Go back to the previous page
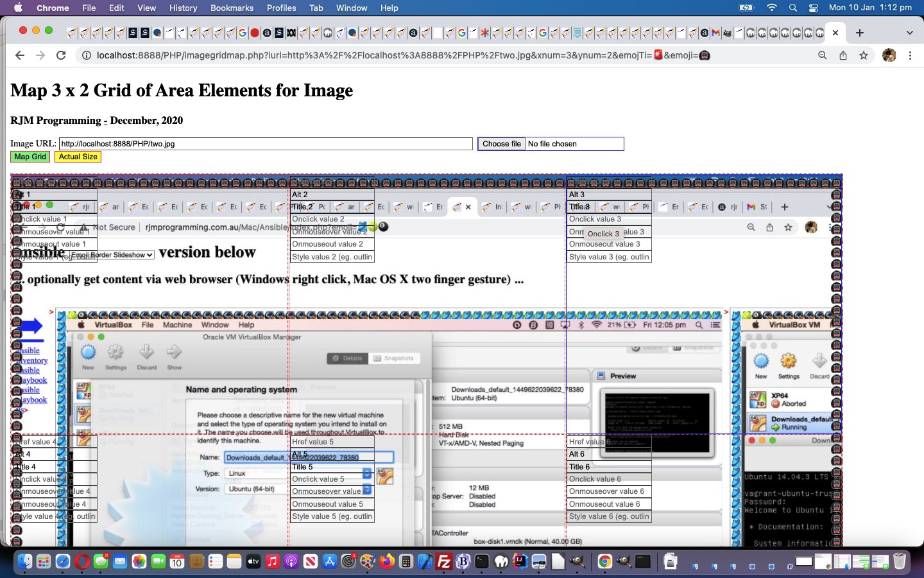Image resolution: width=924 pixels, height=578 pixels. [20, 55]
